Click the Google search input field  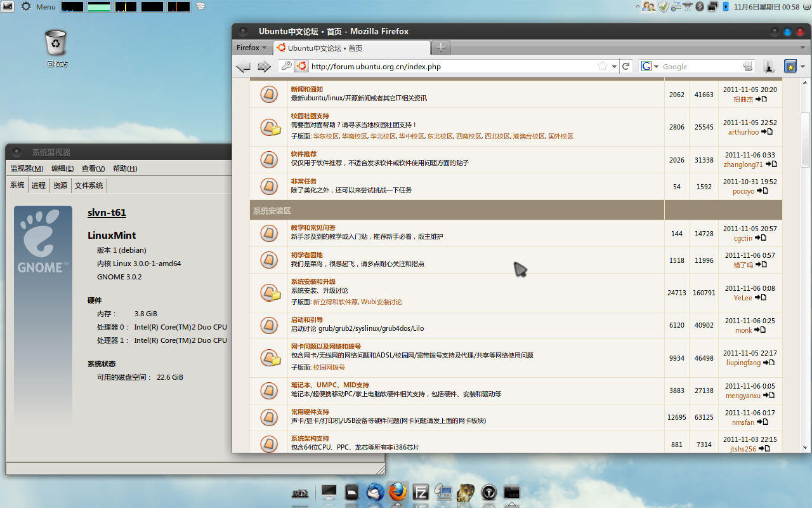[x=701, y=66]
